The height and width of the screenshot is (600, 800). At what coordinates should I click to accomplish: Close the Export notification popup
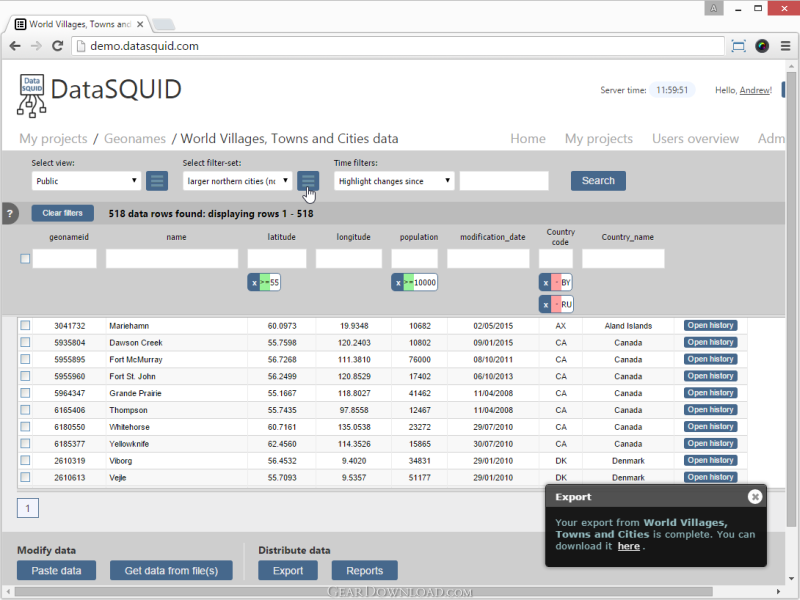click(755, 496)
